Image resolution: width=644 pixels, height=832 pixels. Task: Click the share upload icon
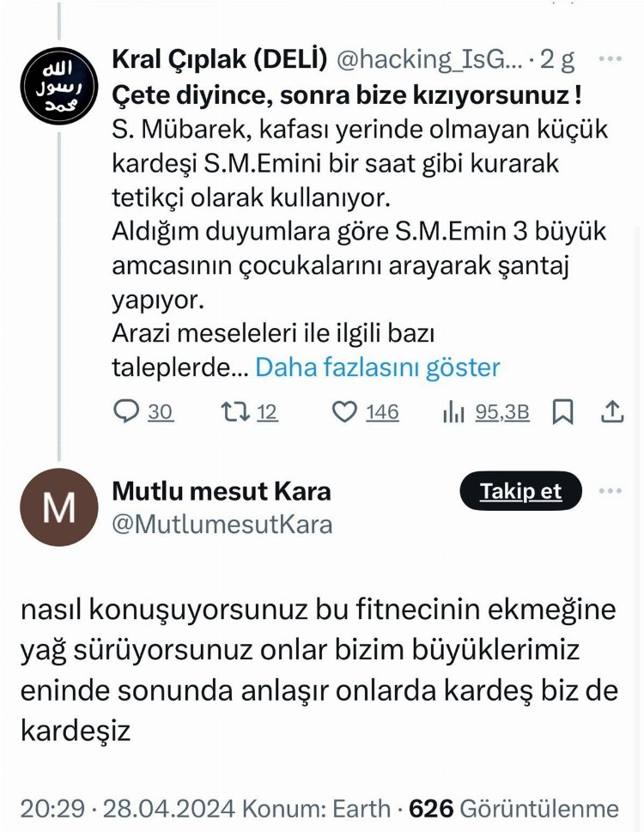pos(611,412)
